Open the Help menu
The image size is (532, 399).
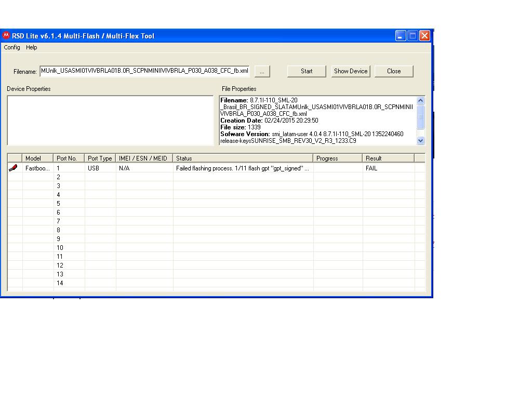tap(32, 47)
